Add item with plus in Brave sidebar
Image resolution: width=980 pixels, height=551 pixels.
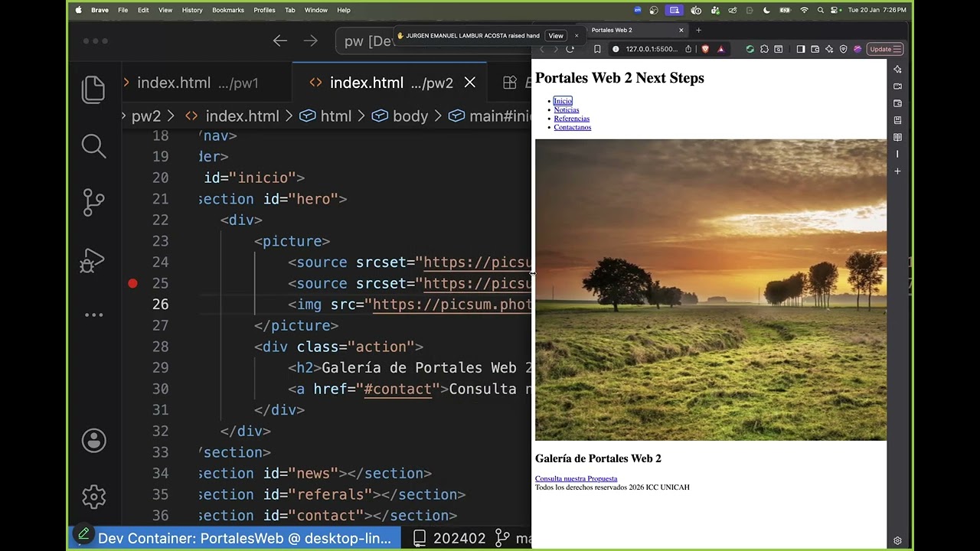click(x=897, y=171)
